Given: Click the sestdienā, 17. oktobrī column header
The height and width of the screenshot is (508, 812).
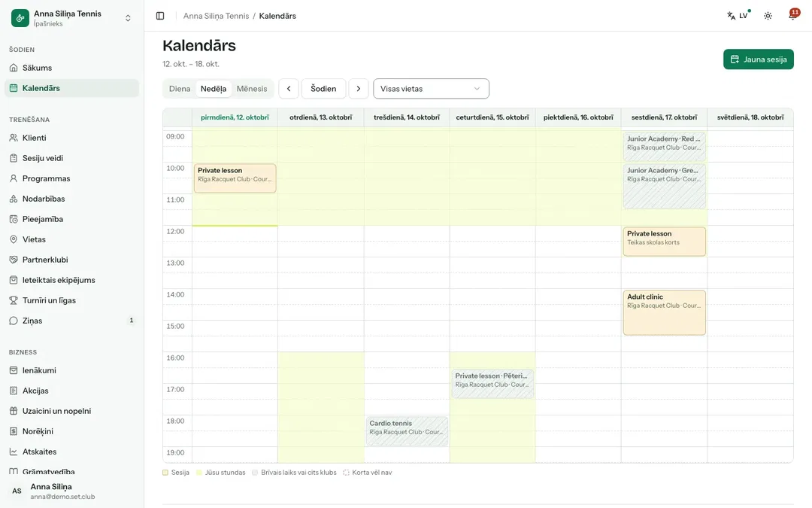Looking at the screenshot, I should [x=665, y=117].
